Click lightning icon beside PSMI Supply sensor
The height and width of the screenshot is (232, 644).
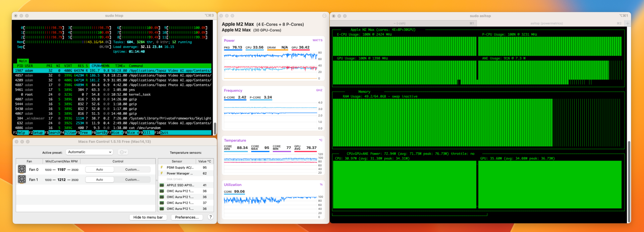(162, 167)
